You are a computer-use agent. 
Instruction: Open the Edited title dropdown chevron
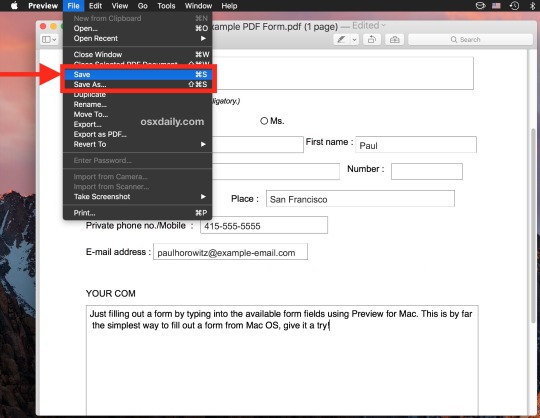[x=384, y=25]
